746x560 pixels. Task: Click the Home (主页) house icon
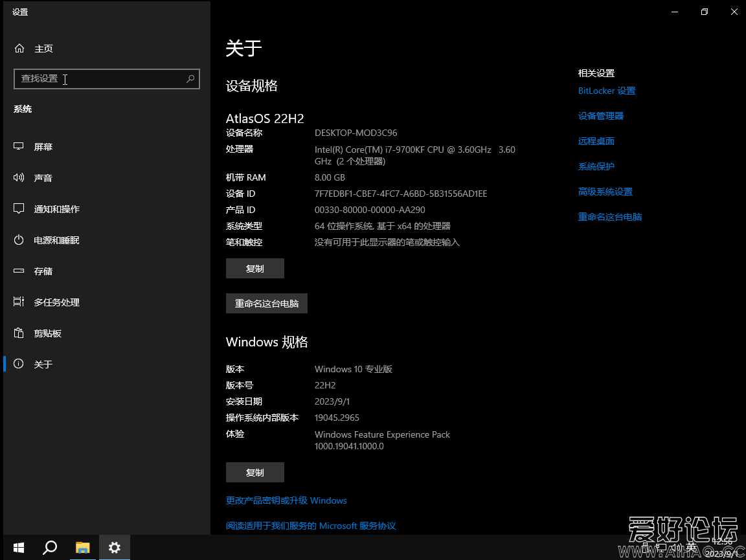[x=19, y=49]
